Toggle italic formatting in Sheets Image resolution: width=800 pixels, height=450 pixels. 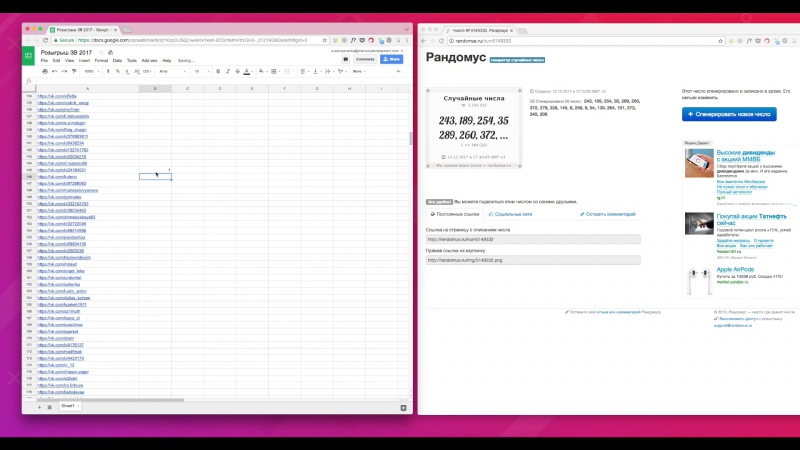coord(228,71)
